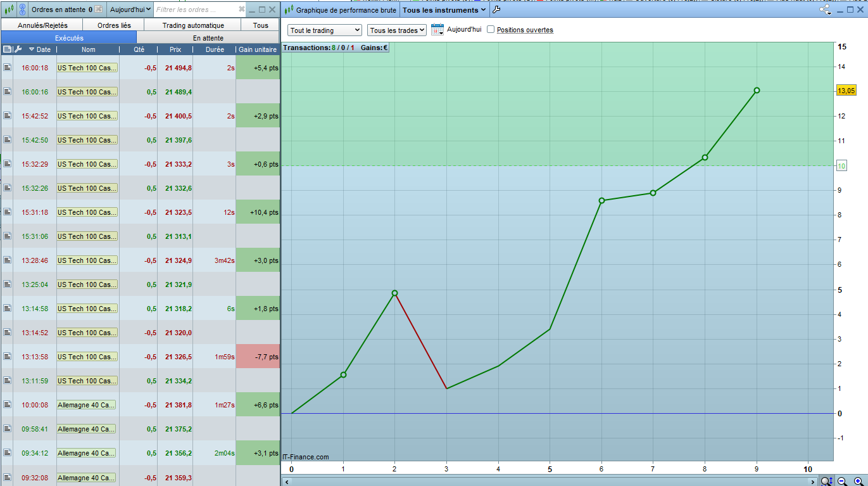Viewport: 868px width, 486px height.
Task: Click the chart data point at trade 9
Action: (x=757, y=91)
